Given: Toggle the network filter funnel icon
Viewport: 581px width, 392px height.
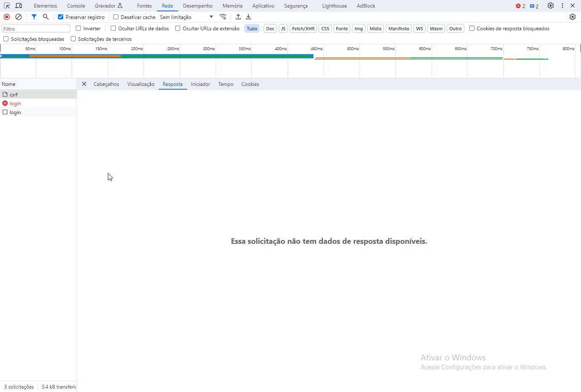Looking at the screenshot, I should [34, 17].
